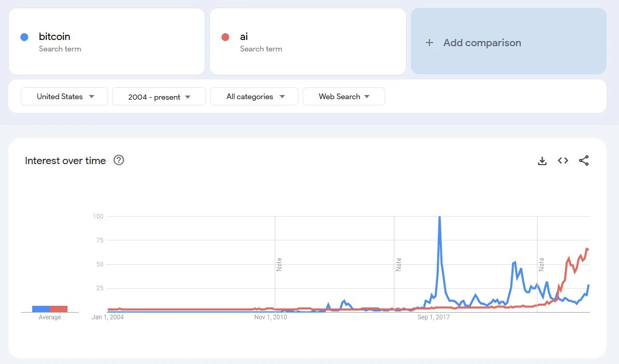619x364 pixels.
Task: Click the Sep 1, 2017 axis label
Action: (434, 317)
